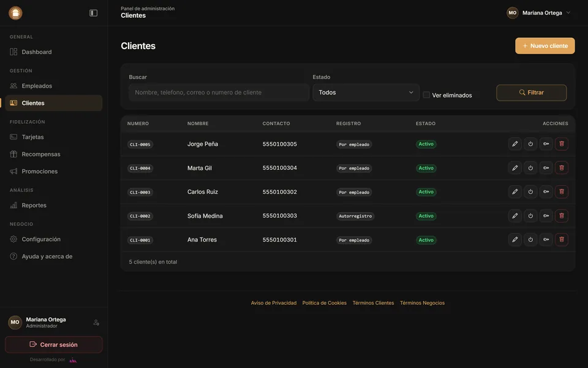The height and width of the screenshot is (368, 588).
Task: Open Aviso de Privacidad link
Action: pos(274,303)
